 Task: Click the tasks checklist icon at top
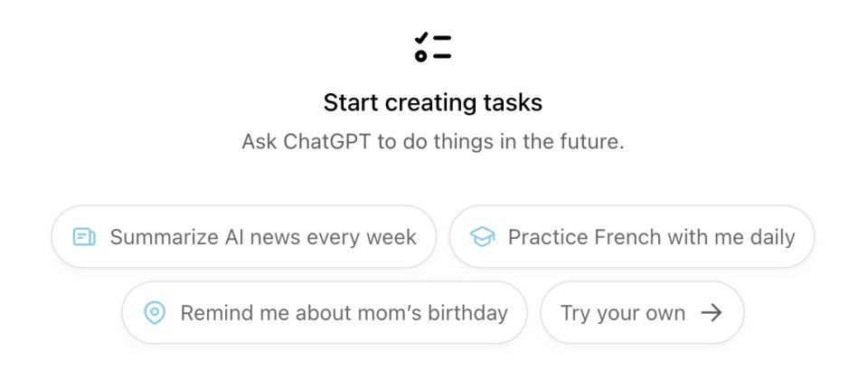pyautogui.click(x=433, y=46)
